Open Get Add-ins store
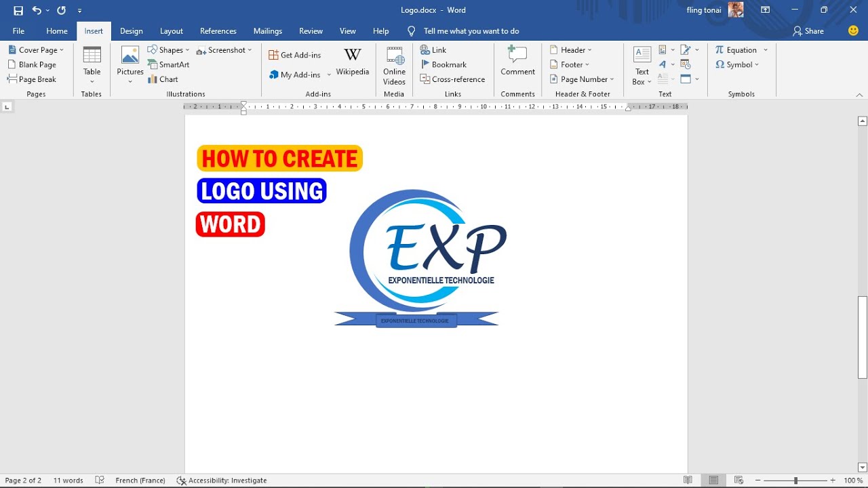 (x=295, y=55)
